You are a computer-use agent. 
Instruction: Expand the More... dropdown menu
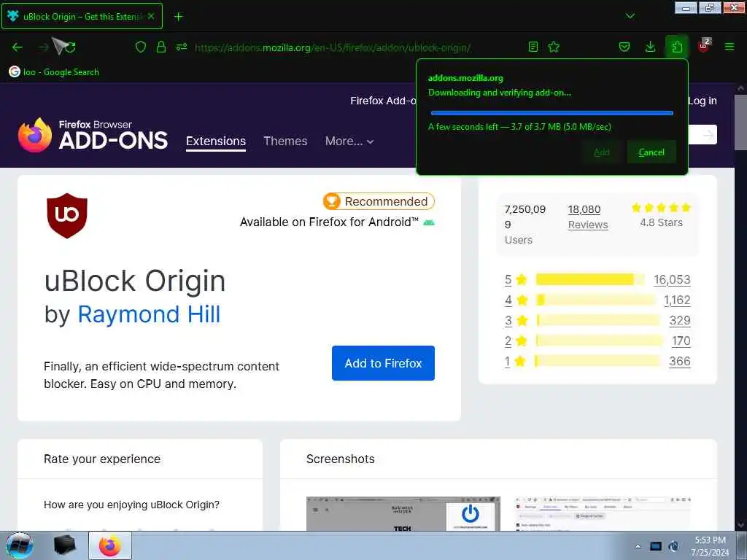(x=349, y=141)
